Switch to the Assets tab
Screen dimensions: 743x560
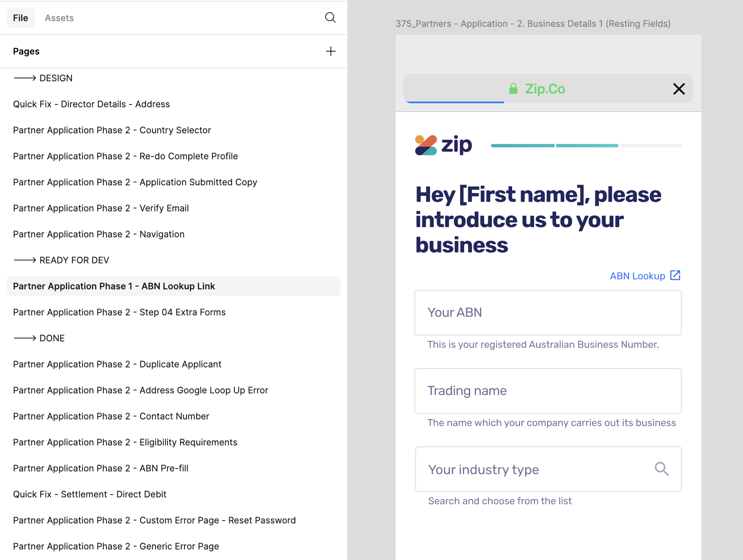point(59,18)
